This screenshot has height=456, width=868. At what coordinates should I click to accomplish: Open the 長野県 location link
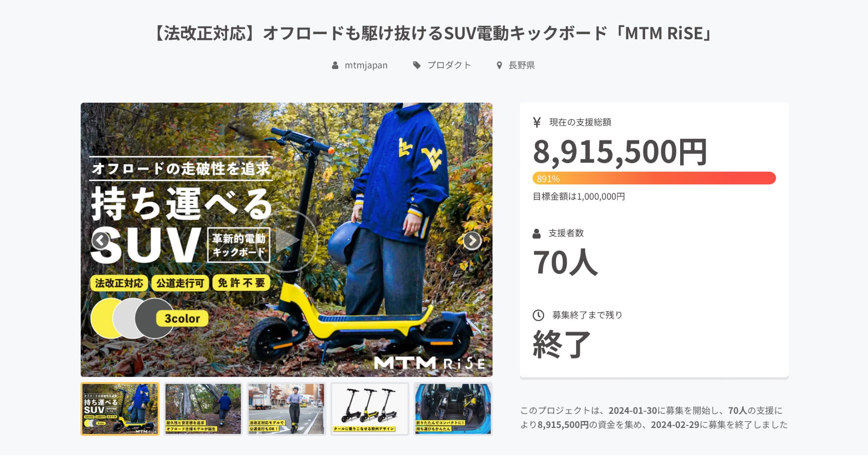522,65
